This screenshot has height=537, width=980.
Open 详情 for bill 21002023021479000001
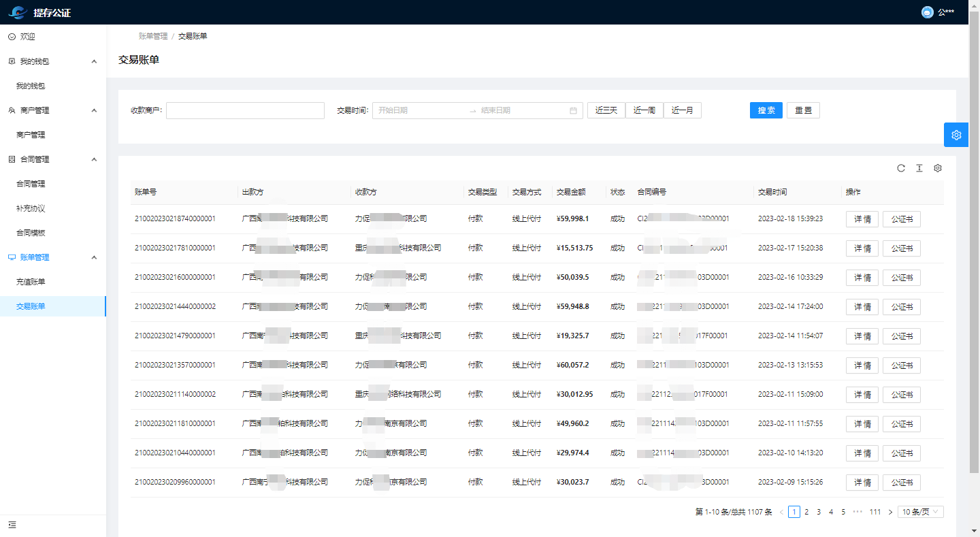click(x=862, y=336)
